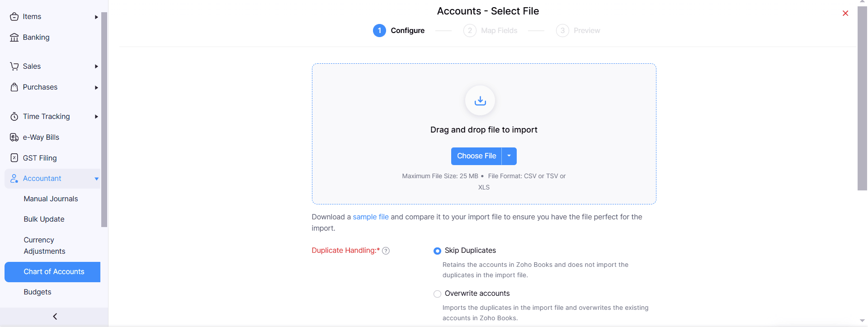The image size is (868, 327).
Task: Click the Sales cart icon
Action: tap(14, 66)
